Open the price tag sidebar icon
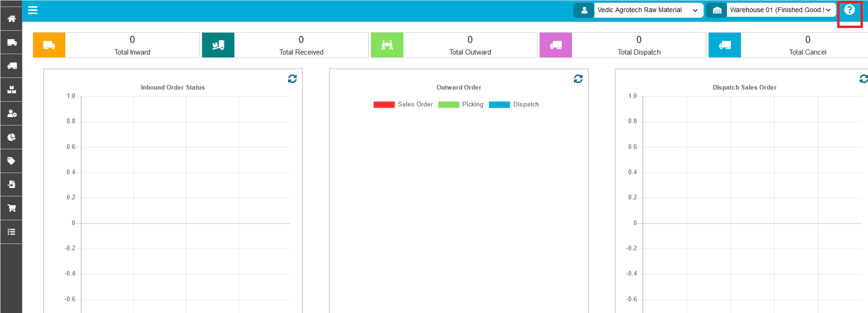Screen dimensions: 868x313 click(11, 161)
